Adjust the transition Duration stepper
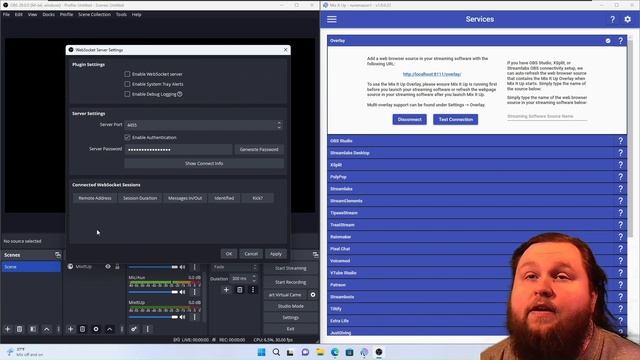This screenshot has height=360, width=640. pyautogui.click(x=254, y=278)
